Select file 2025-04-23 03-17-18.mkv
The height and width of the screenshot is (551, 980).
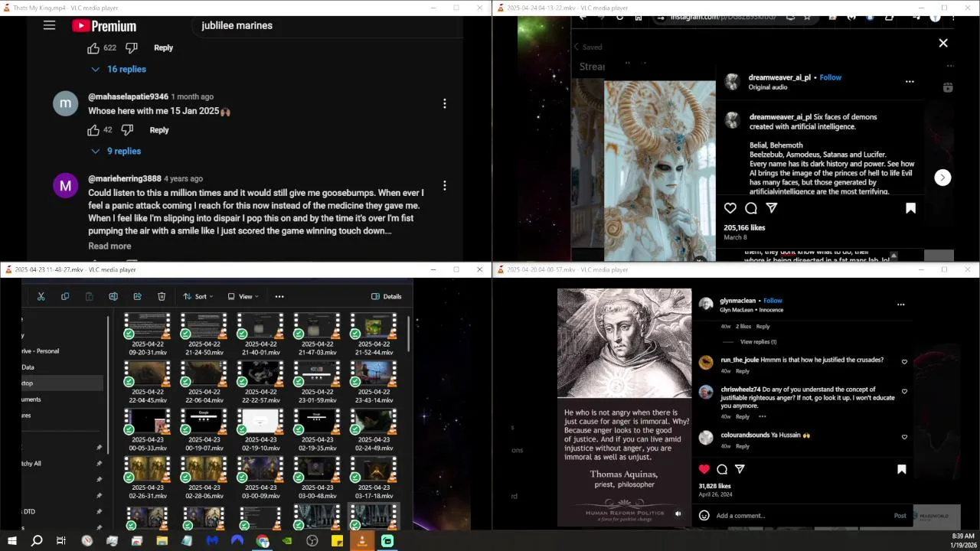coord(374,477)
